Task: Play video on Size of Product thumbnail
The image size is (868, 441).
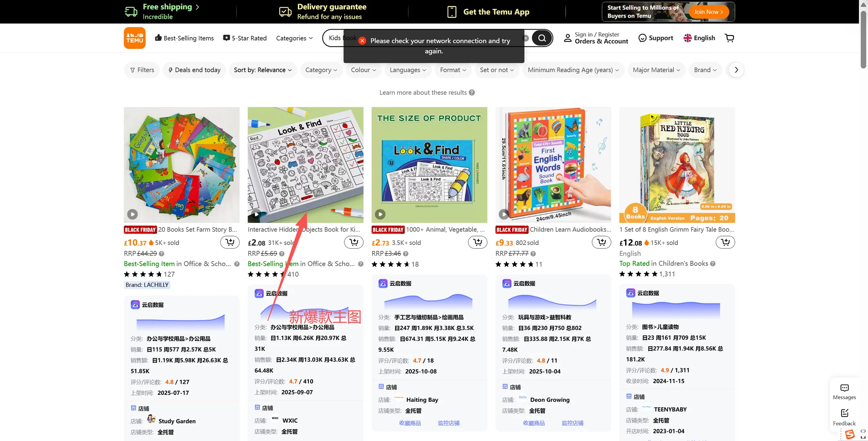Action: click(x=380, y=214)
